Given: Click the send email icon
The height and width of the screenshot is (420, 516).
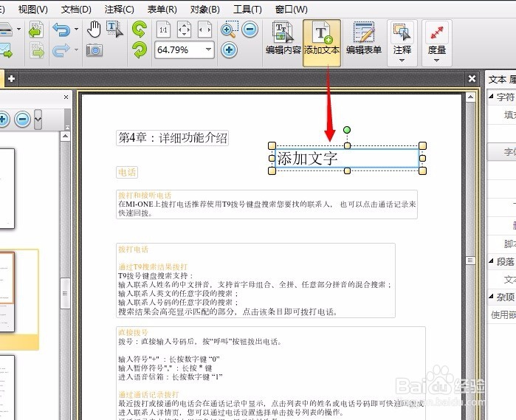Looking at the screenshot, I should click(x=6, y=50).
